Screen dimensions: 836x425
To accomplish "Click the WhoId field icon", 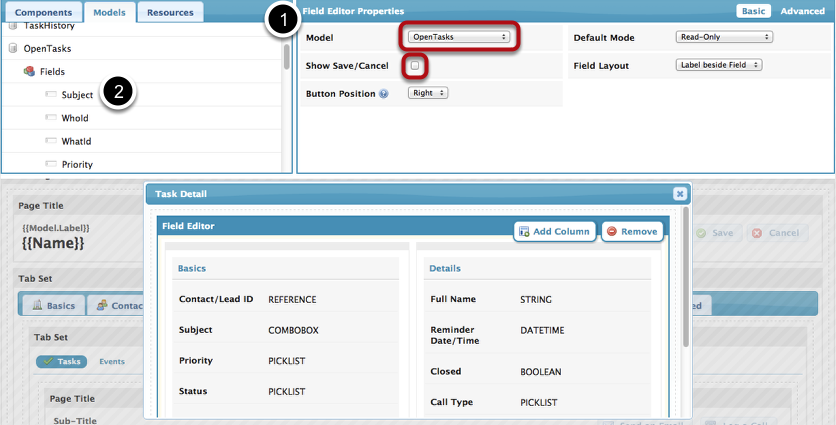I will pos(51,118).
